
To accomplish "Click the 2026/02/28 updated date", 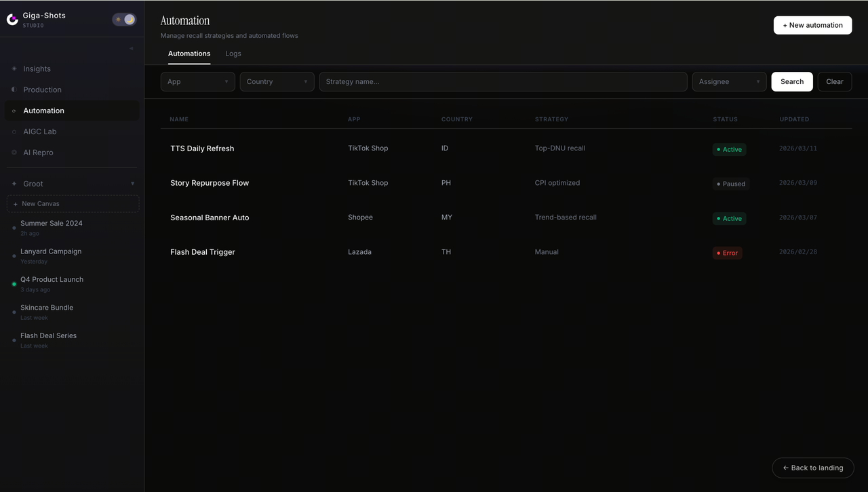I will [798, 252].
